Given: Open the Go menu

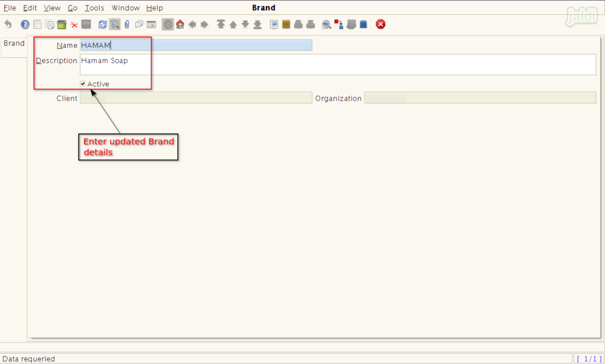Looking at the screenshot, I should coord(73,8).
